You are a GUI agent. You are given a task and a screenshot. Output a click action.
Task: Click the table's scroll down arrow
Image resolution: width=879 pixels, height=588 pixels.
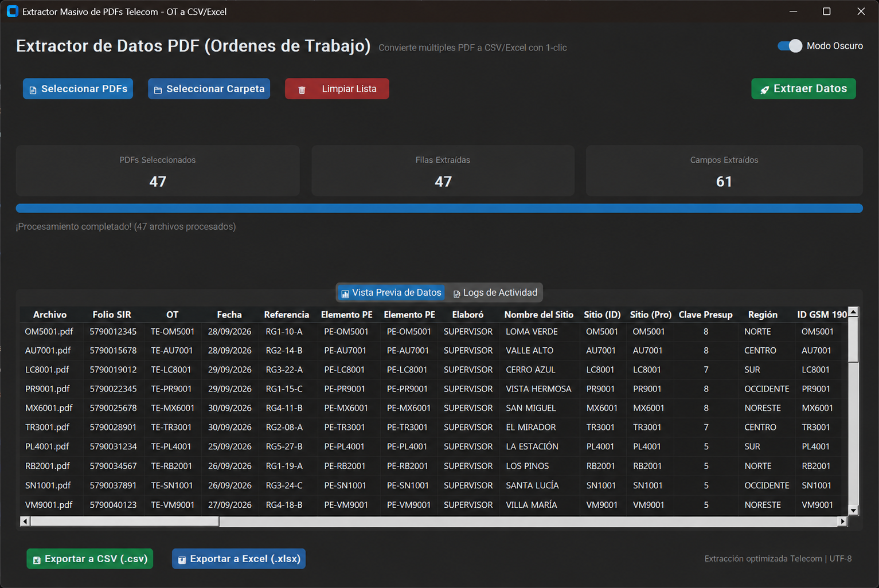853,510
